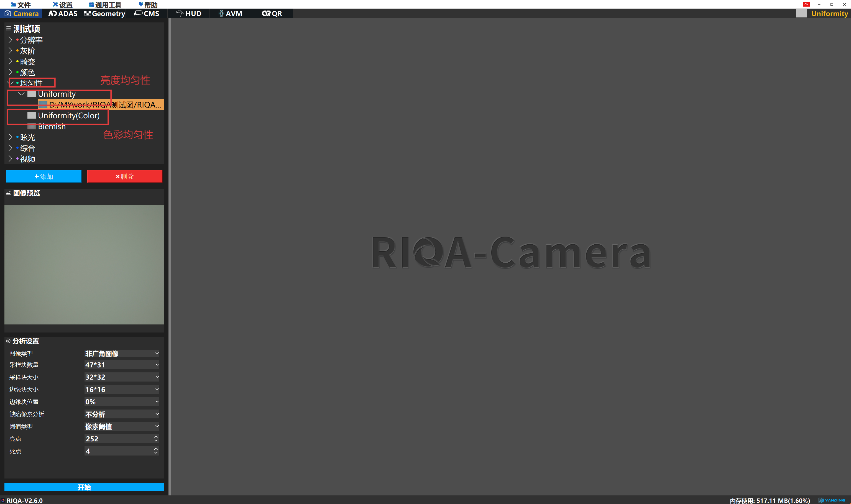
Task: Click the red 删除 delete button
Action: [125, 176]
